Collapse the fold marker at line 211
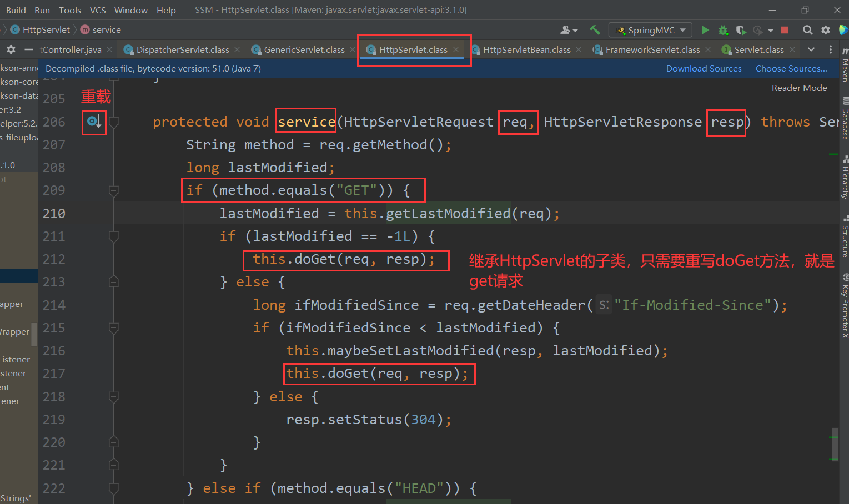The image size is (849, 504). pyautogui.click(x=114, y=237)
